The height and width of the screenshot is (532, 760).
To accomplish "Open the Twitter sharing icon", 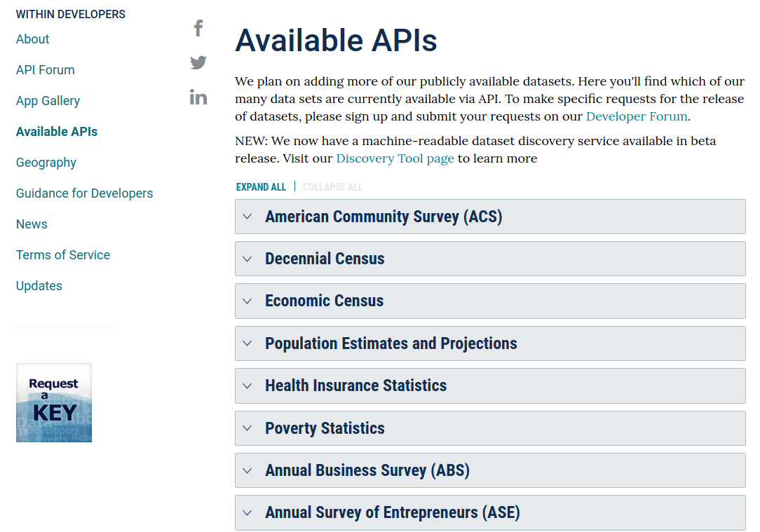I will coord(198,62).
